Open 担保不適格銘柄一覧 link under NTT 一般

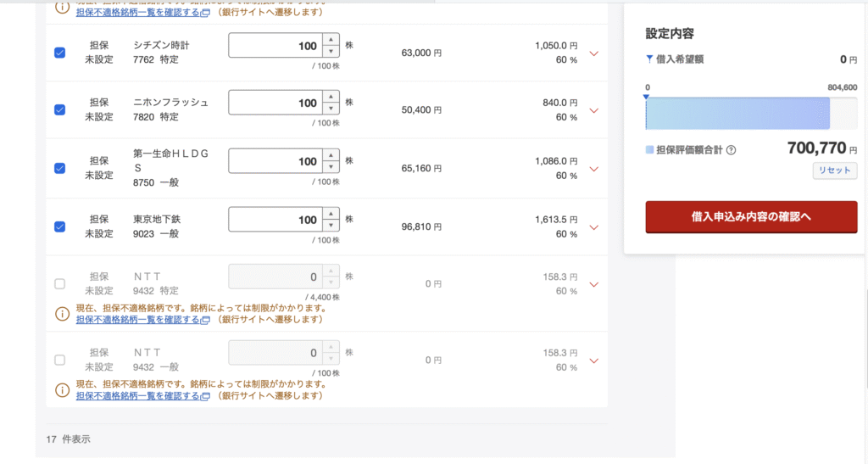[138, 395]
